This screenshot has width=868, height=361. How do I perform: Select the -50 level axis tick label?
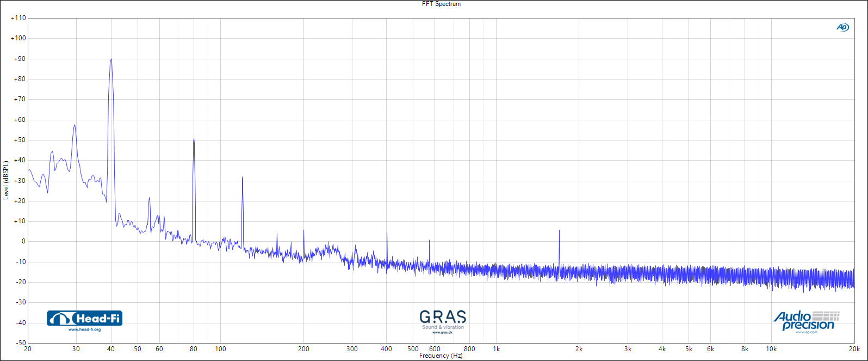click(x=21, y=343)
